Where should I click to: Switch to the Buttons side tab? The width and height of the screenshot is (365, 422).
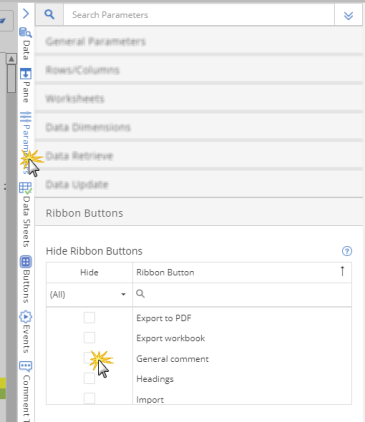point(26,286)
